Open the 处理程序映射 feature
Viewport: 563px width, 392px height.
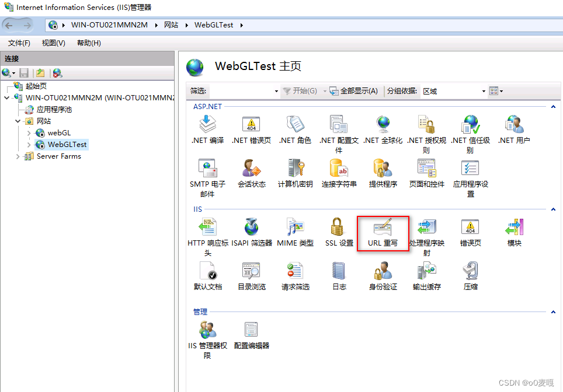coord(426,237)
